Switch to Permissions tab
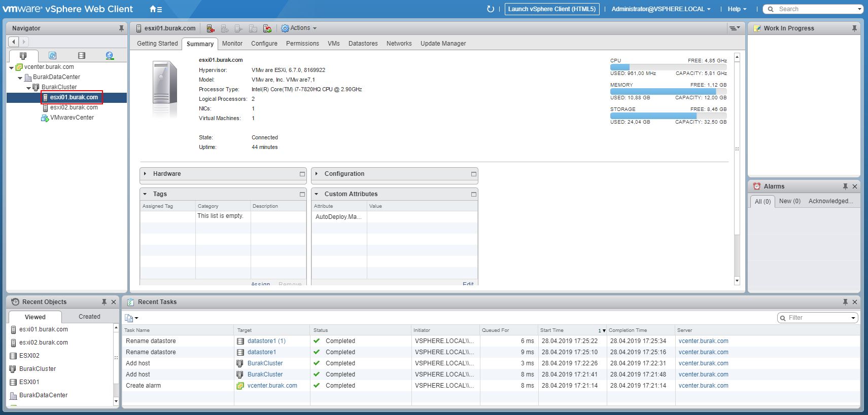The height and width of the screenshot is (415, 868). pos(302,44)
